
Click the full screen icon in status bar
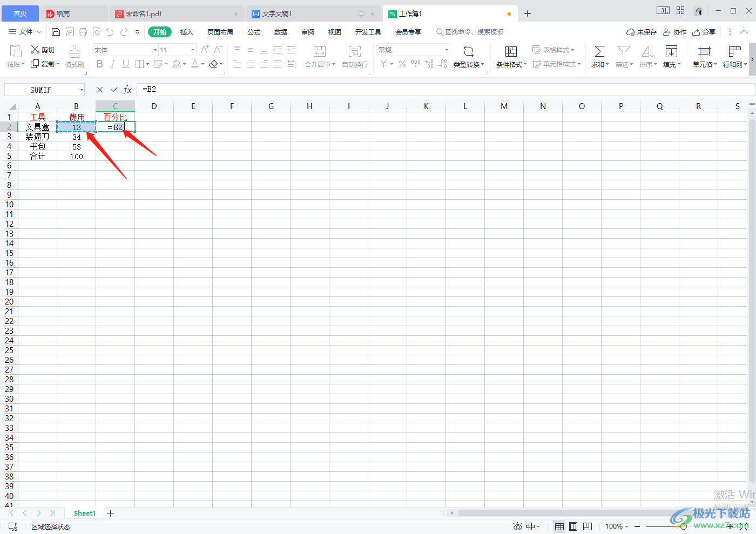744,526
